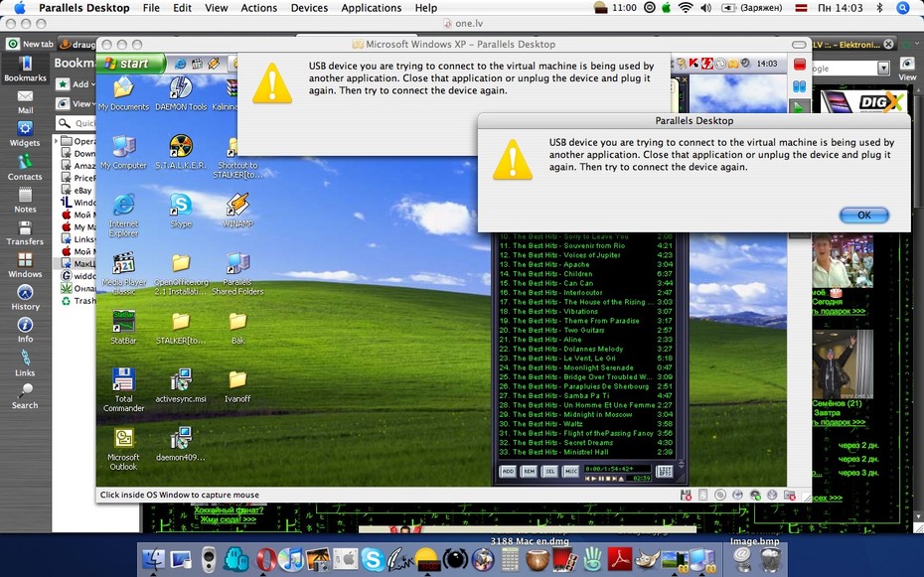The width and height of the screenshot is (924, 577).
Task: Open the DAEMON Tools desktop shortcut
Action: point(181,93)
